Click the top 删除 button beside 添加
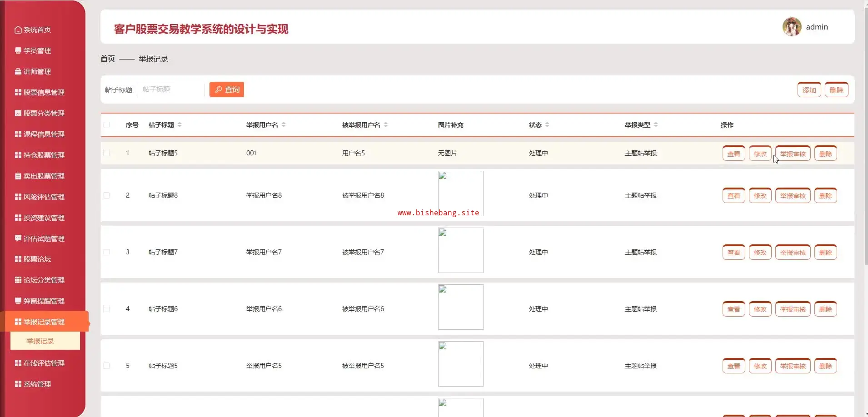The height and width of the screenshot is (417, 868). click(x=836, y=90)
